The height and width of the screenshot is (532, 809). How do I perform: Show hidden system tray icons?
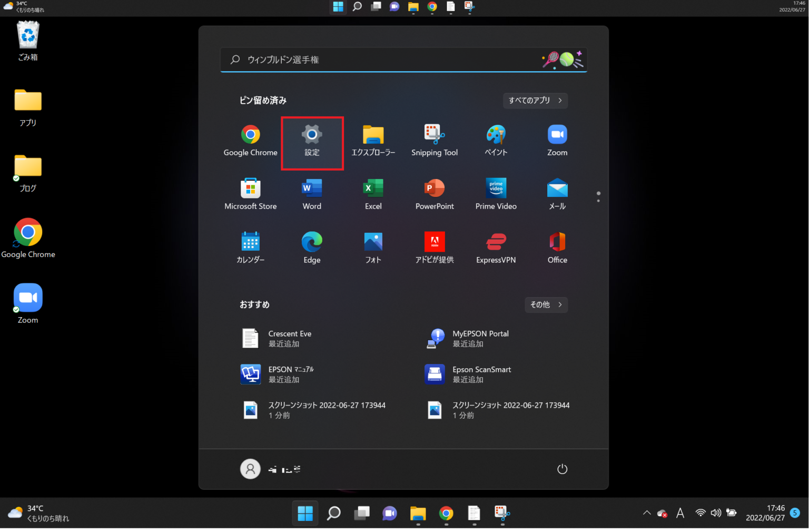pos(646,513)
